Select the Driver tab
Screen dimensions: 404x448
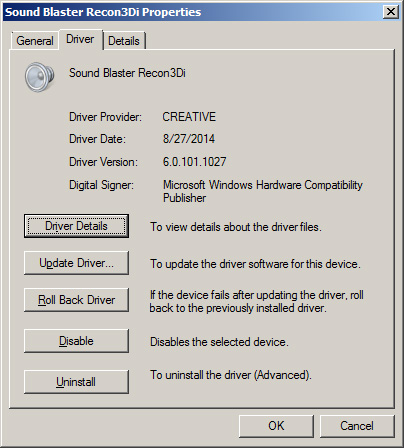pos(80,39)
